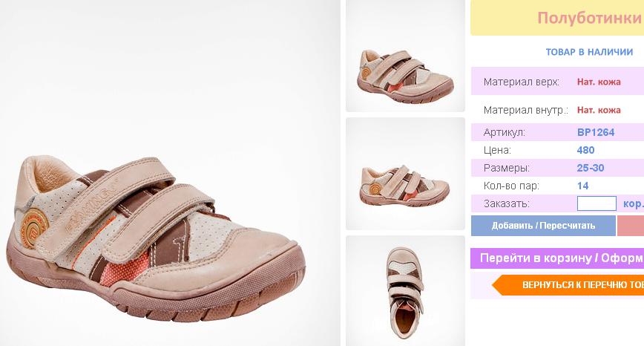Select the first side-view shoe thumbnail
The width and height of the screenshot is (644, 346).
(405, 56)
